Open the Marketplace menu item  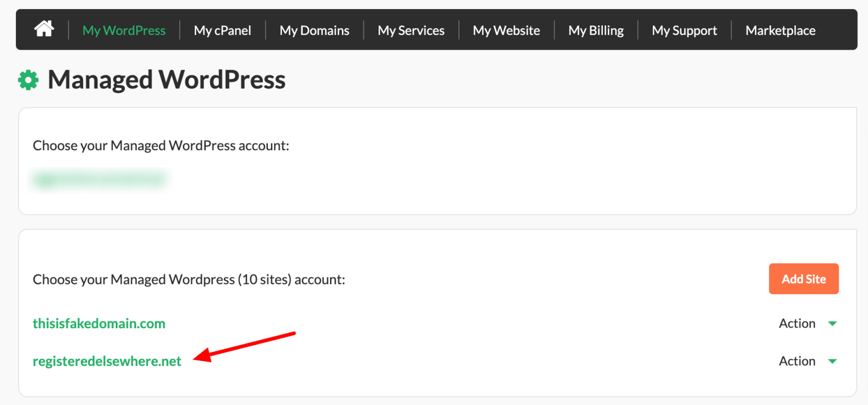[780, 30]
